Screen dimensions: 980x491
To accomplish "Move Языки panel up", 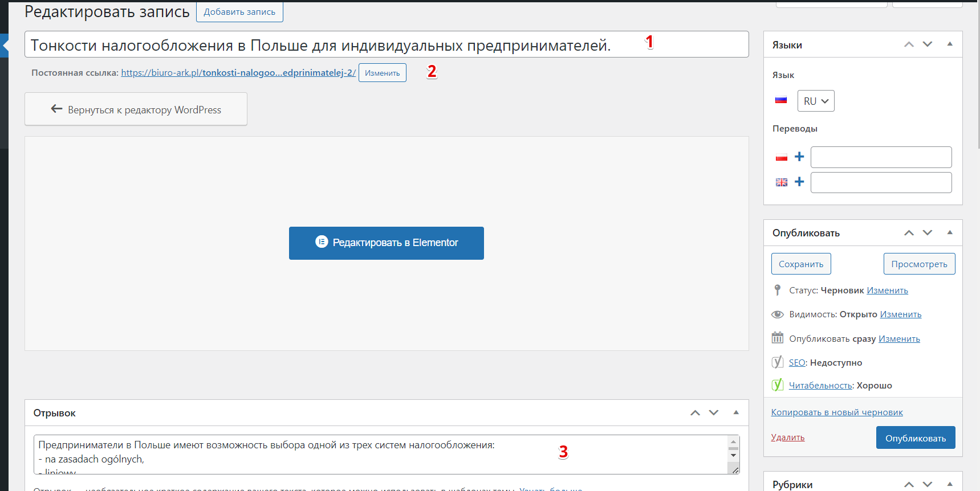I will (x=909, y=44).
